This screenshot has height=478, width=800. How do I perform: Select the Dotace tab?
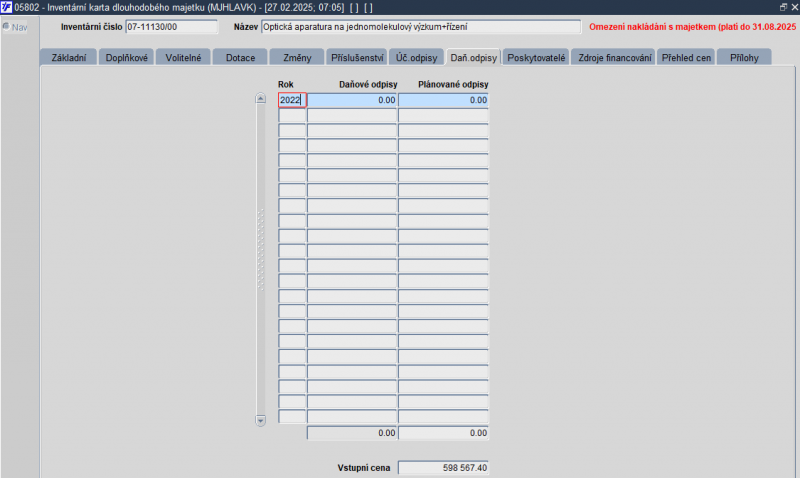click(x=240, y=57)
